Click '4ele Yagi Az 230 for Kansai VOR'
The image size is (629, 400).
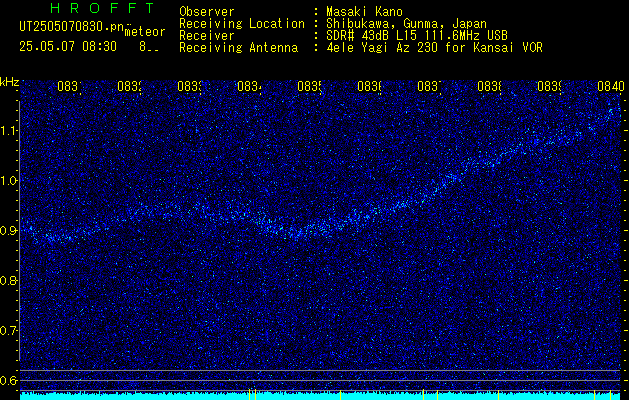pos(434,48)
